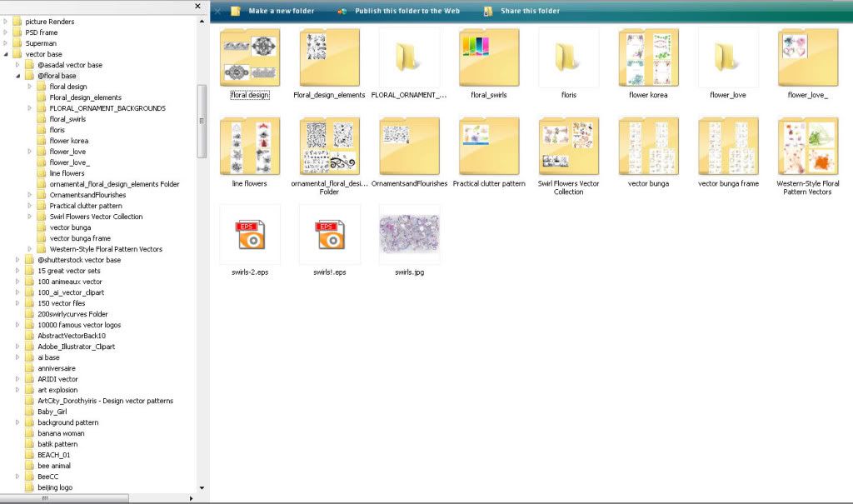
Task: Select Adobe_Illustrator_Clipart in folder tree
Action: (76, 347)
